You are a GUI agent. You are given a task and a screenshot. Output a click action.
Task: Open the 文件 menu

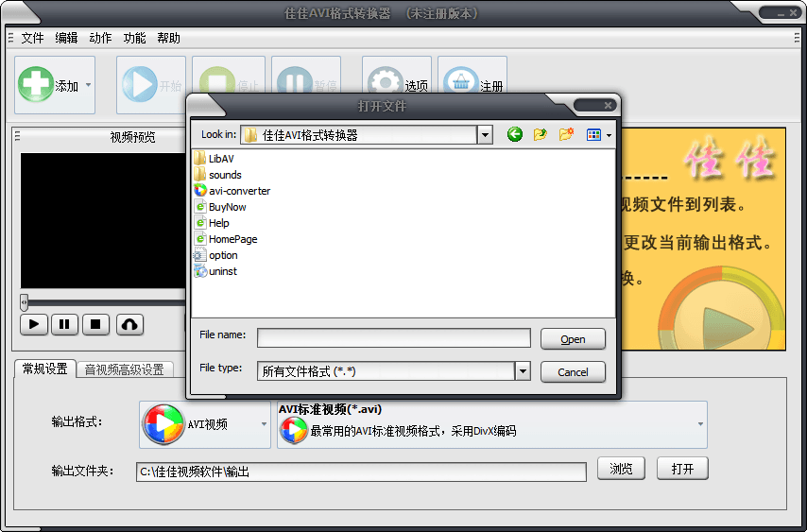pos(32,38)
